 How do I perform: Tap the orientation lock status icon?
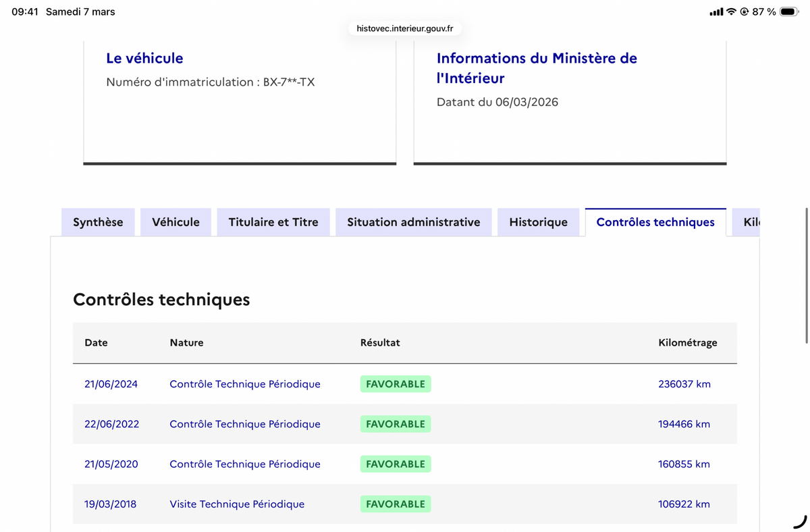pyautogui.click(x=744, y=11)
